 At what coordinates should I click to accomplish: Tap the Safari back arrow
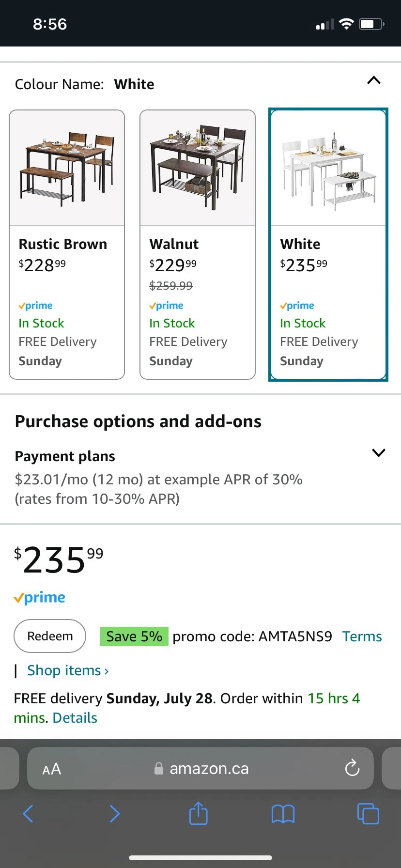(29, 814)
